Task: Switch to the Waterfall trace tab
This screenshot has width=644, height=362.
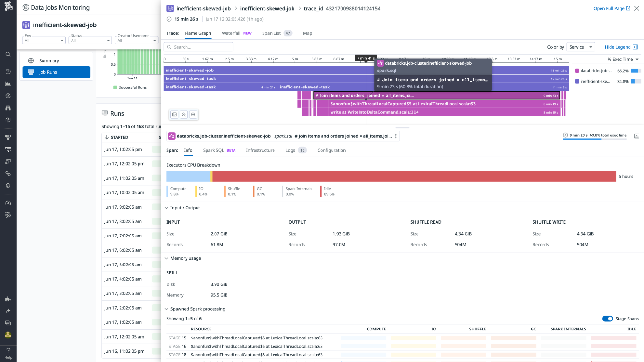Action: click(x=231, y=33)
